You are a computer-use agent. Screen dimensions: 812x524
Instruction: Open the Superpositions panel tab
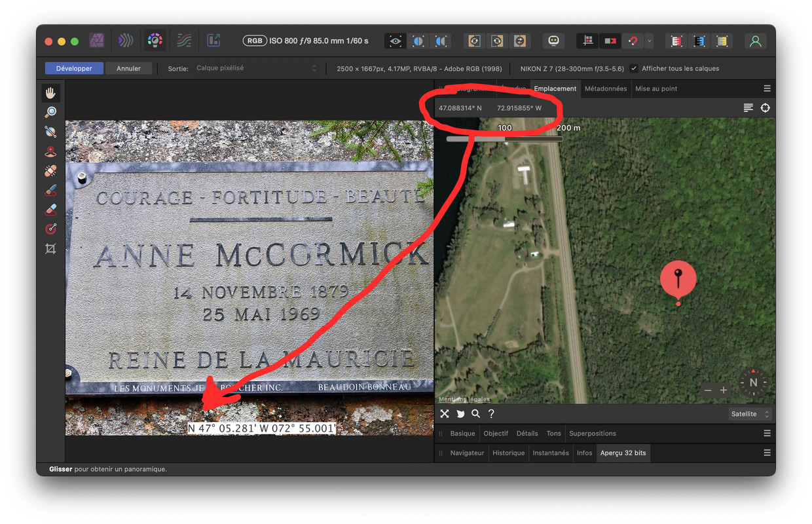593,434
